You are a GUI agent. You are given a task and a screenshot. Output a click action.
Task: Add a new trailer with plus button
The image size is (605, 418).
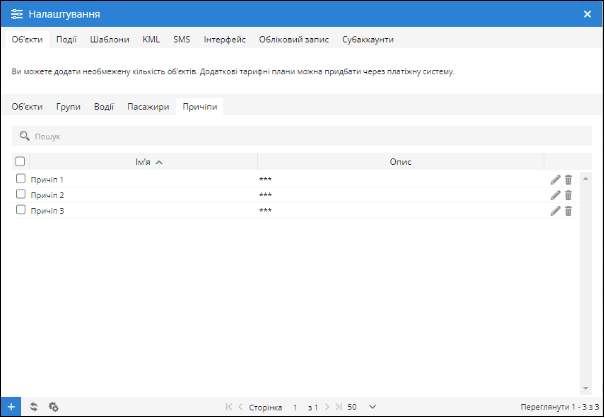pos(11,407)
